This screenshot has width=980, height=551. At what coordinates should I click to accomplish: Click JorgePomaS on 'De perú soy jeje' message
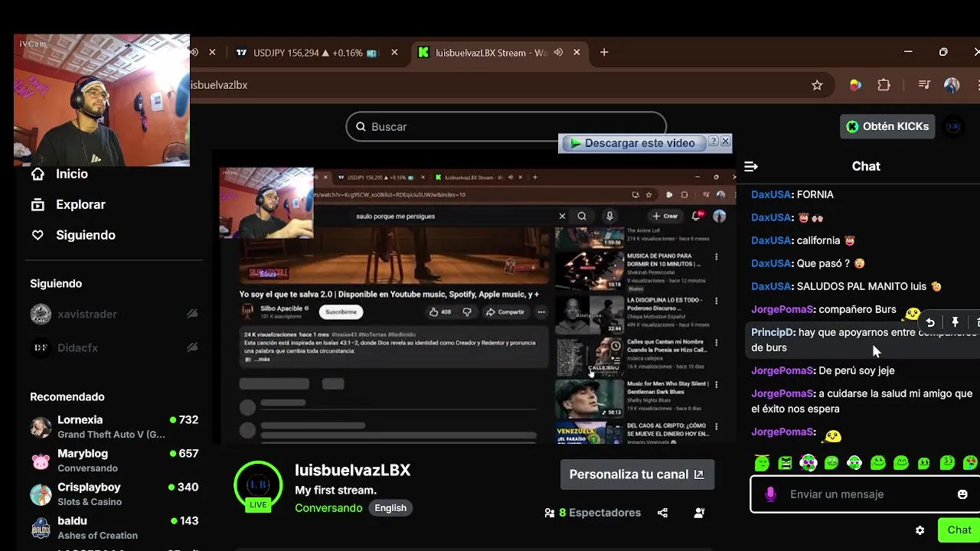pos(782,370)
